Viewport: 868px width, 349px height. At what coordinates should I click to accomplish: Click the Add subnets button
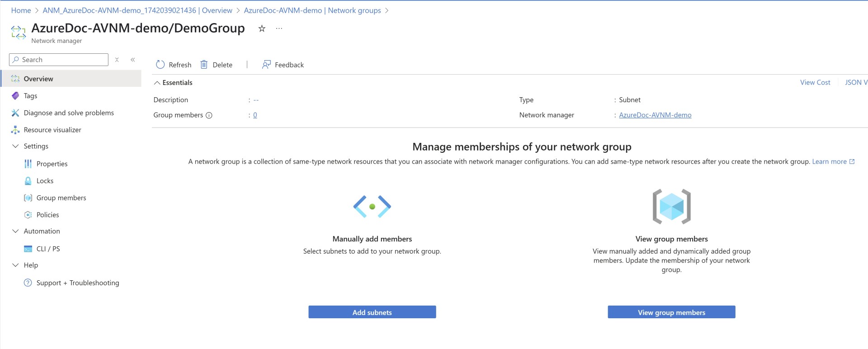(372, 312)
